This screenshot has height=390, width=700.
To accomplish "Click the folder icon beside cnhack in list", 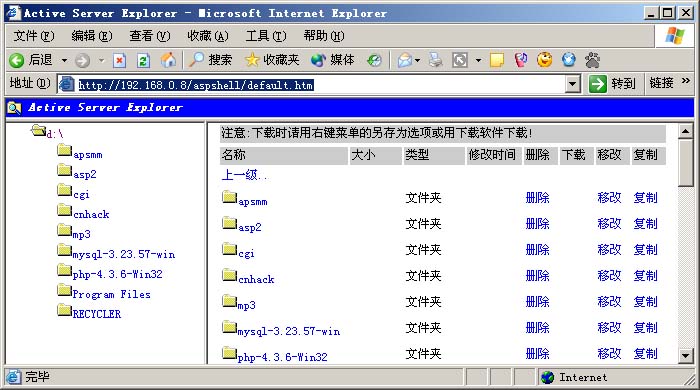I will coord(229,275).
